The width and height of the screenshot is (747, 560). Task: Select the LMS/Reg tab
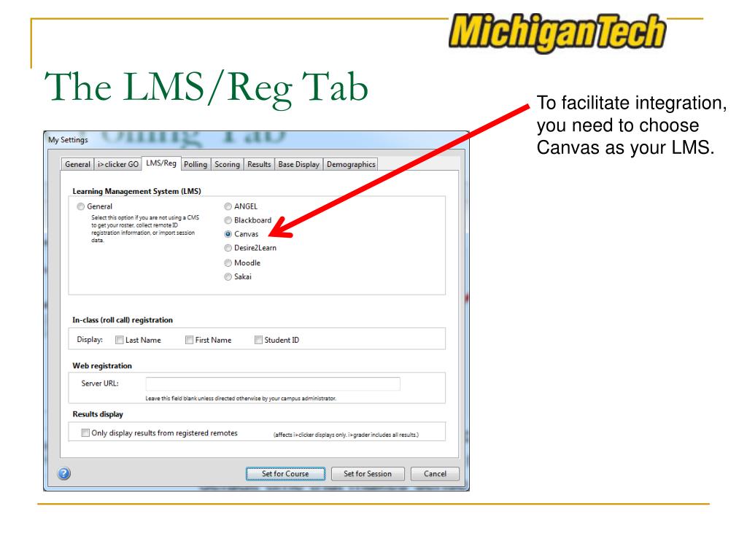[161, 163]
